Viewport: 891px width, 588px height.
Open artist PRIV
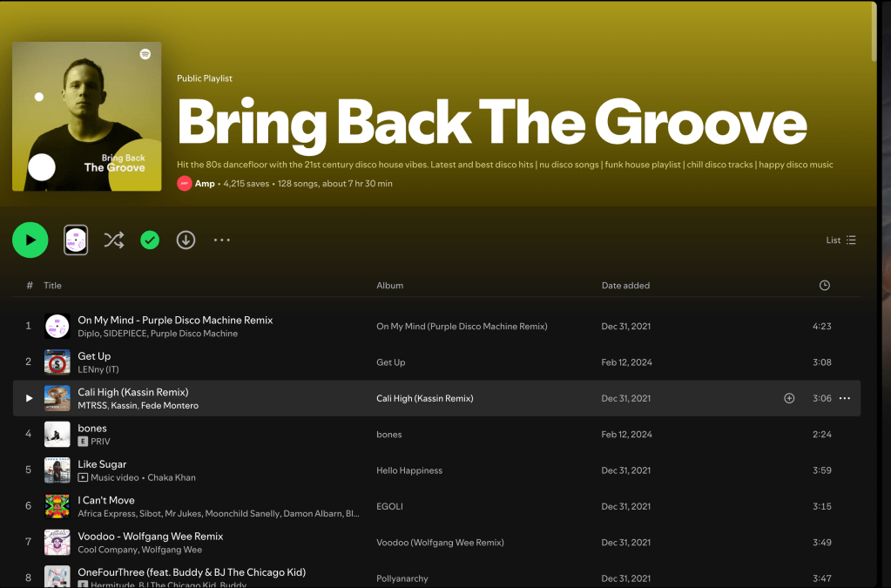(x=100, y=442)
